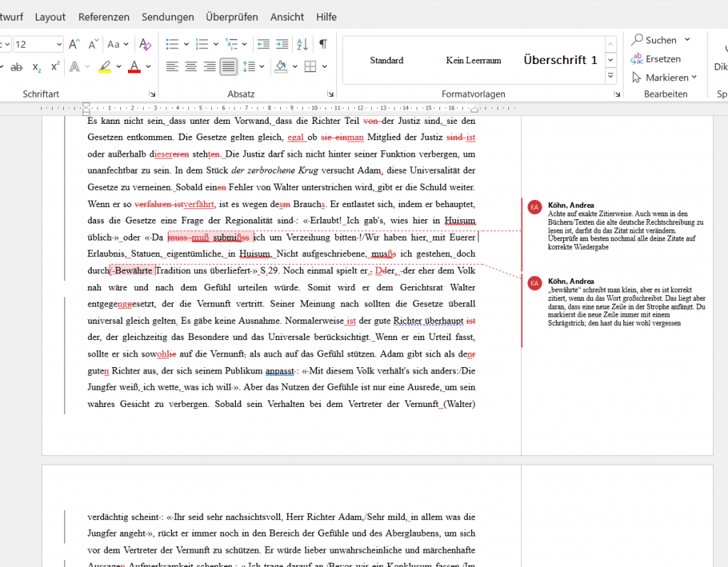Increase paragraph indent
The height and width of the screenshot is (567, 728).
tap(282, 44)
